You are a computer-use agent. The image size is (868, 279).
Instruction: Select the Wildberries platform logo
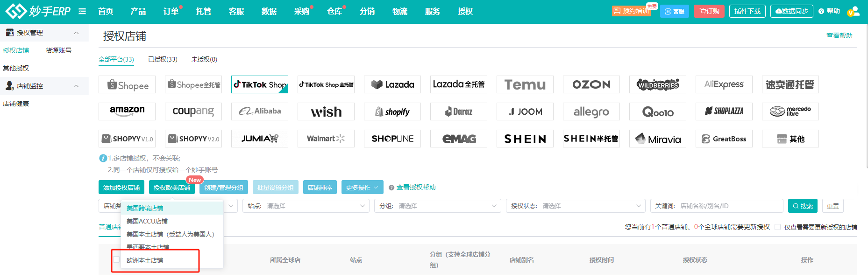[658, 84]
